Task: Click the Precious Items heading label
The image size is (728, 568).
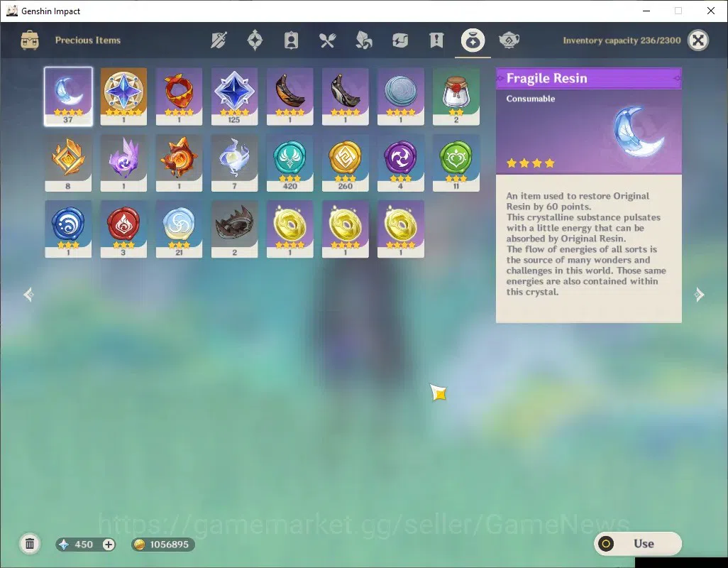Action: 88,40
